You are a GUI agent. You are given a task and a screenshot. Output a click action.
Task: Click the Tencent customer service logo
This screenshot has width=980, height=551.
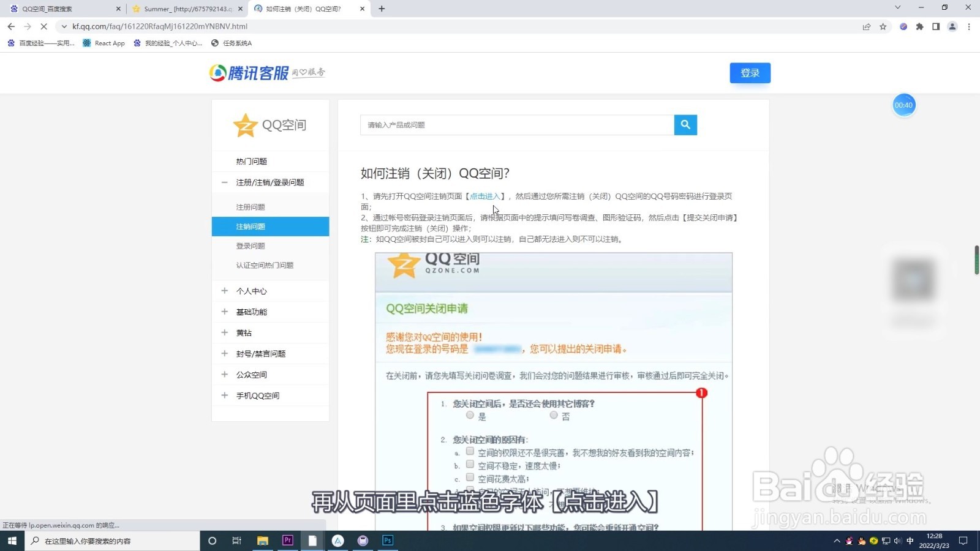(267, 73)
